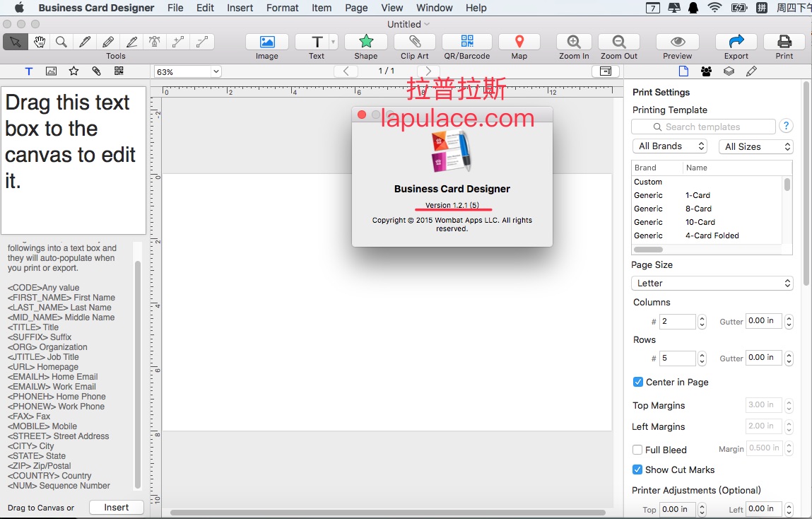Image resolution: width=812 pixels, height=519 pixels.
Task: Select the Generic 4-Card Folded template
Action: [x=707, y=235]
